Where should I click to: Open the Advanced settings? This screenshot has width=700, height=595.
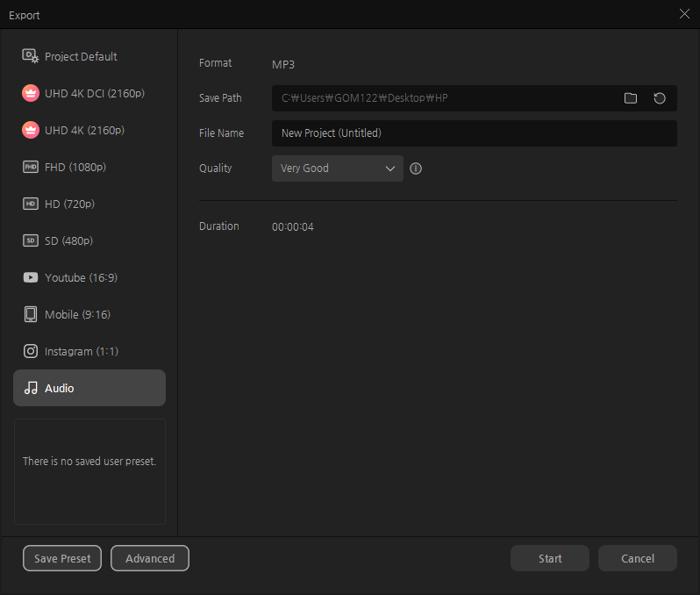150,558
